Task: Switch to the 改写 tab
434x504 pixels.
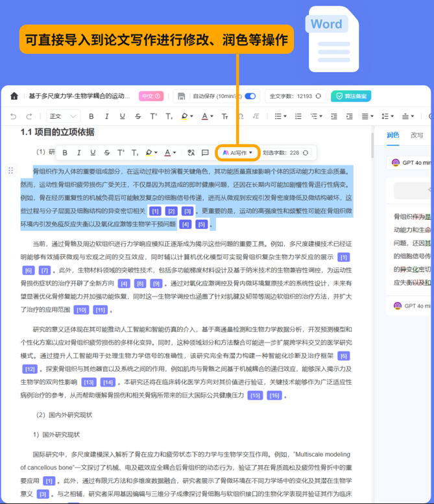Action: pyautogui.click(x=417, y=136)
